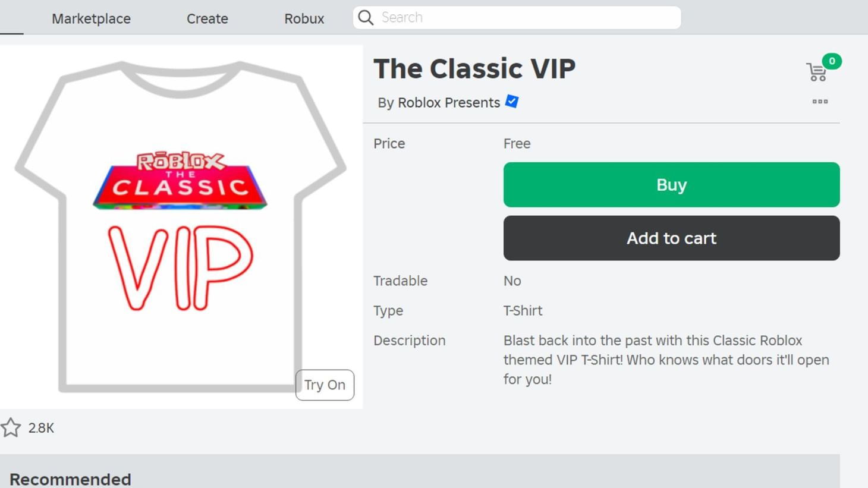Click the star rating counter showing 2.8K
The image size is (868, 488).
(x=40, y=427)
